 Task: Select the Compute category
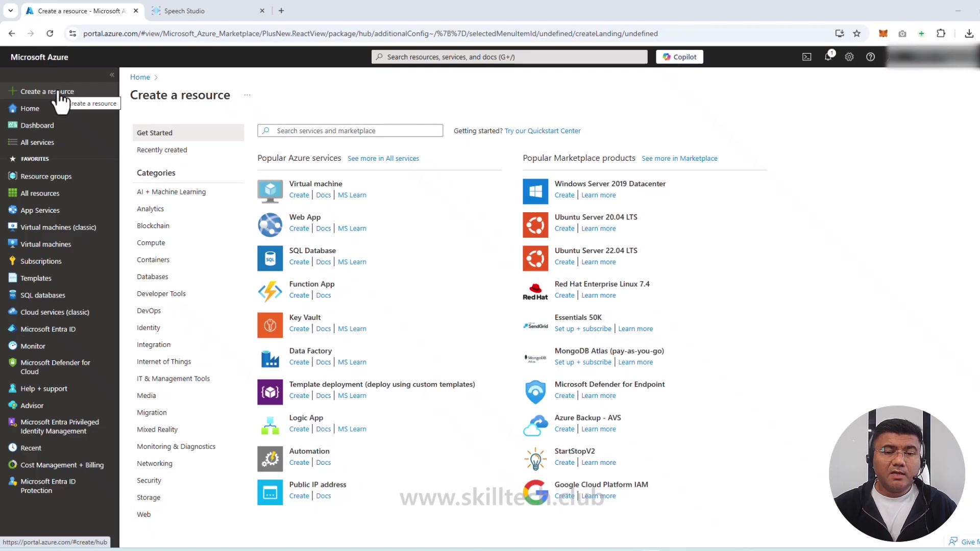coord(151,243)
